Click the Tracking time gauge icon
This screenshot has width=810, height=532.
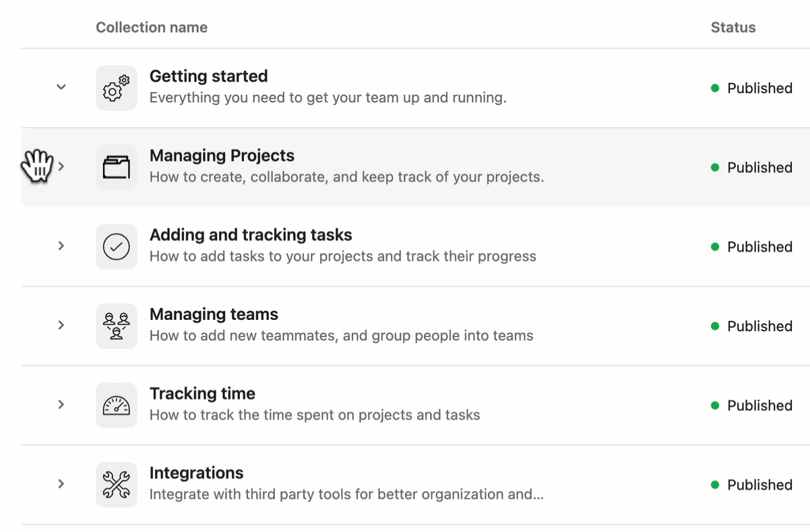(116, 405)
